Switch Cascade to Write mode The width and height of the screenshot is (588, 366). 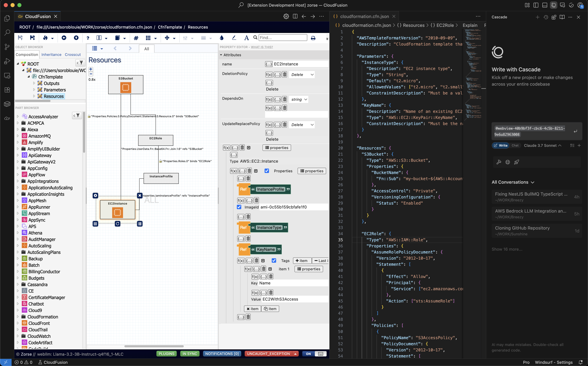pyautogui.click(x=501, y=145)
